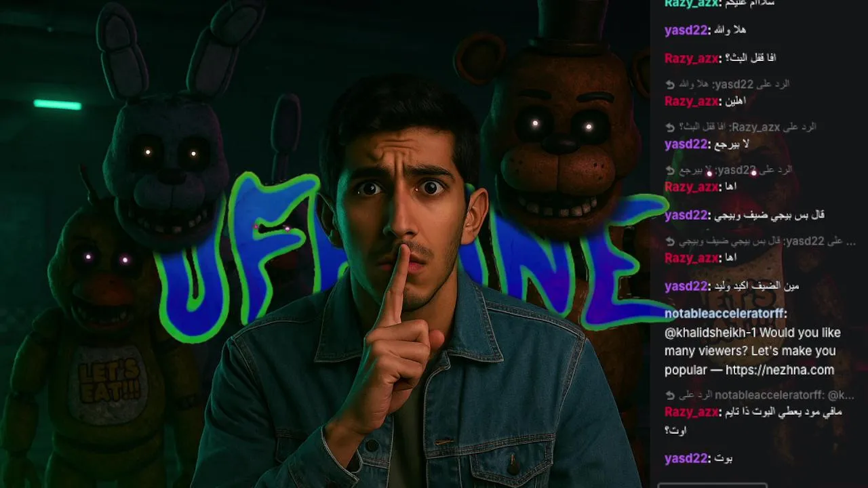Click yasd22 username on 'هلا والله' message
The height and width of the screenshot is (488, 868).
(686, 30)
